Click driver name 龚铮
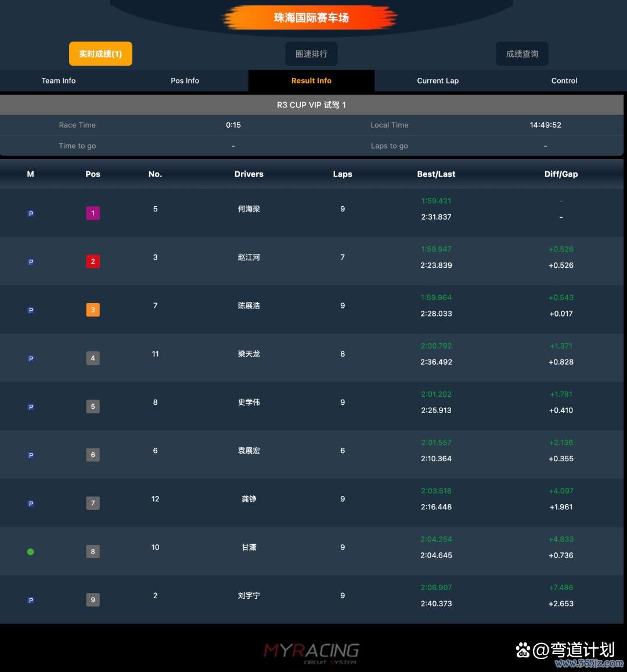The image size is (627, 672). pos(249,499)
